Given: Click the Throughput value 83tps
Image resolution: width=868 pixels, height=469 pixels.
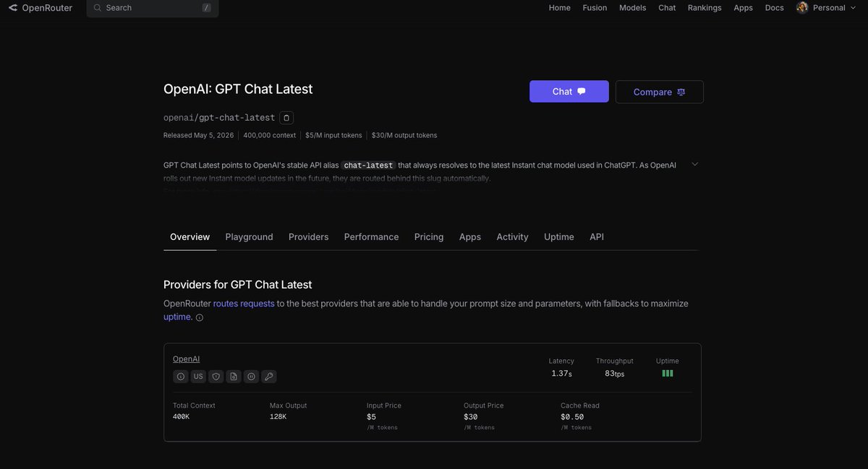Looking at the screenshot, I should click(615, 374).
